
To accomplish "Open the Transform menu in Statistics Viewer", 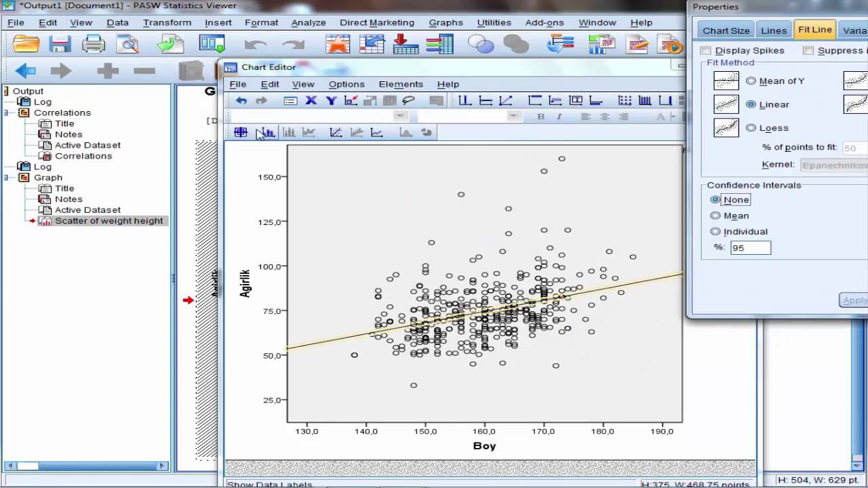I will (167, 22).
